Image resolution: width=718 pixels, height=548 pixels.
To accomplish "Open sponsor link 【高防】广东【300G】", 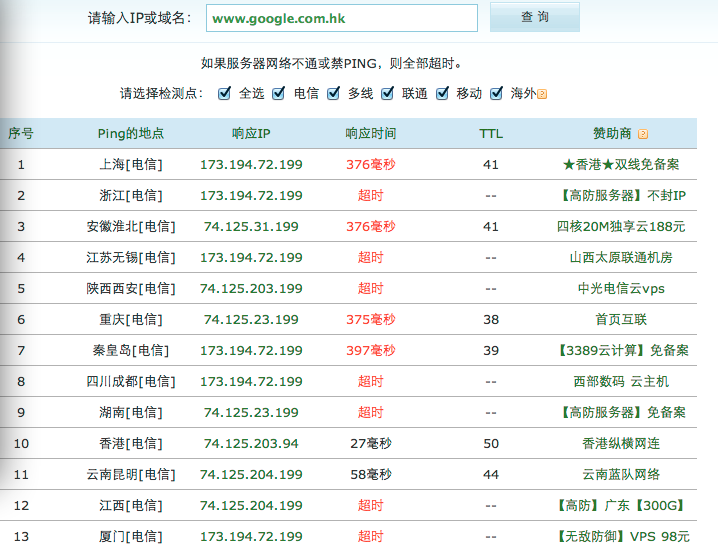I will pyautogui.click(x=621, y=505).
